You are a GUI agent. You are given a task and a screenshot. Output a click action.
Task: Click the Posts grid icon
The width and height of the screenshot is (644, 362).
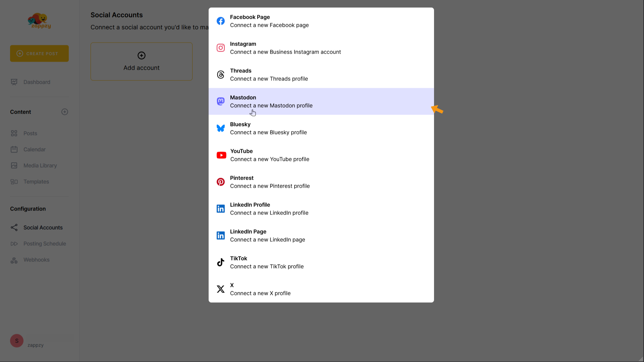pos(14,133)
